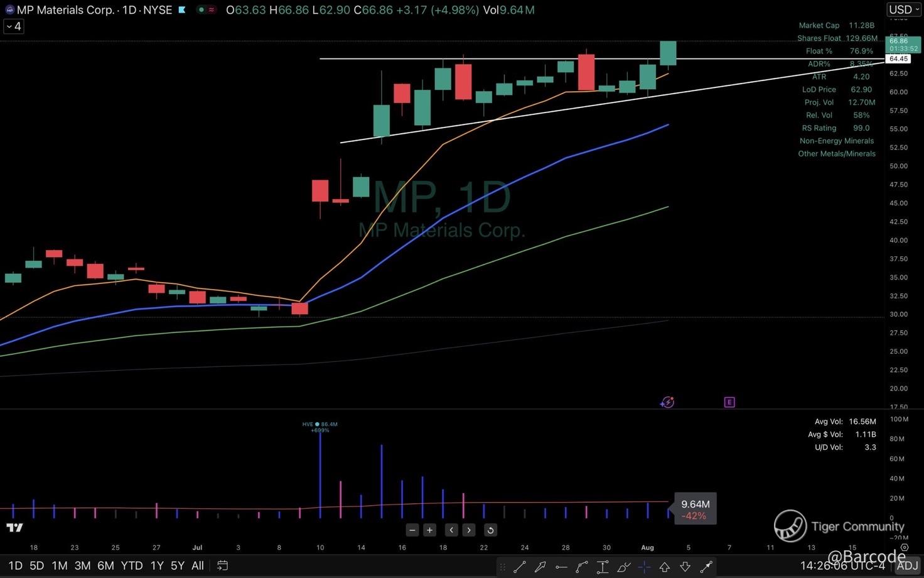Image resolution: width=924 pixels, height=578 pixels.
Task: Click the Jul label on time axis
Action: click(x=197, y=547)
